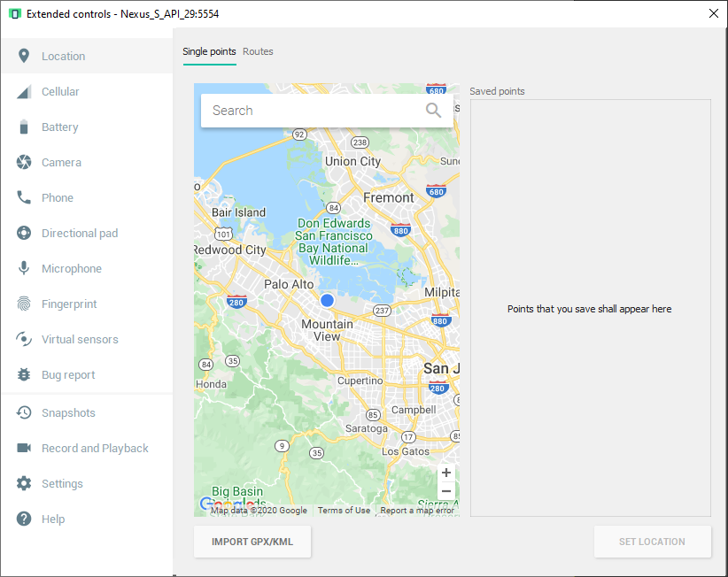Open the Camera shutter icon
The height and width of the screenshot is (577, 728).
coord(24,163)
